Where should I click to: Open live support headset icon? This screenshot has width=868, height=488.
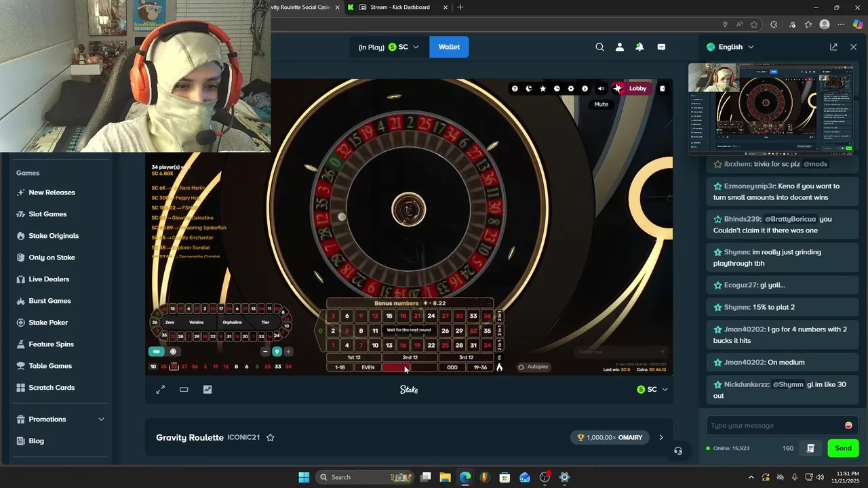point(678,451)
